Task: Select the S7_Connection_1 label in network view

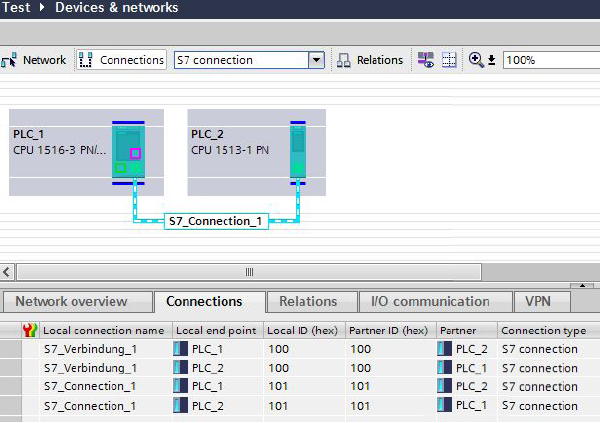Action: click(x=216, y=221)
